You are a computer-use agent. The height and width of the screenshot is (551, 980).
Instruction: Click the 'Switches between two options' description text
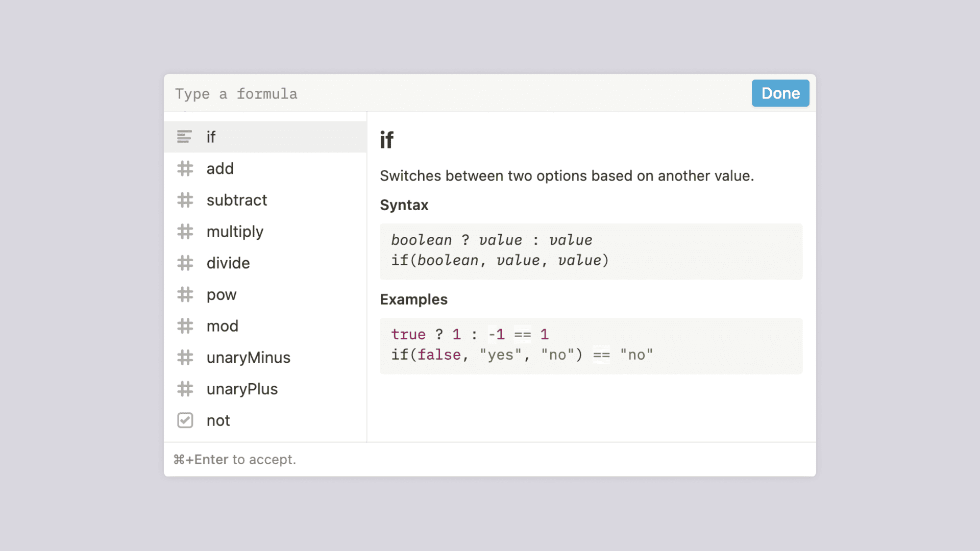pyautogui.click(x=567, y=176)
